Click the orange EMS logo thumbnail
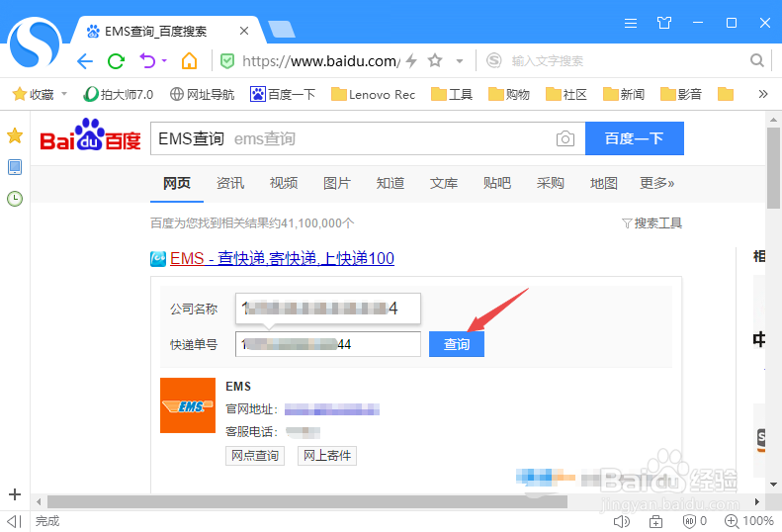Screen dimensions: 782x532 tap(188, 405)
